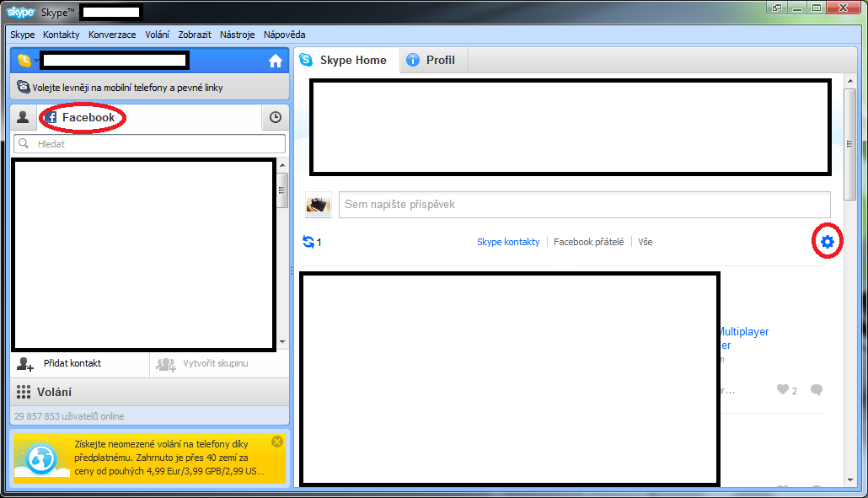The height and width of the screenshot is (498, 868).
Task: Click Volejte levněji na mobilní telefony text
Action: point(128,88)
